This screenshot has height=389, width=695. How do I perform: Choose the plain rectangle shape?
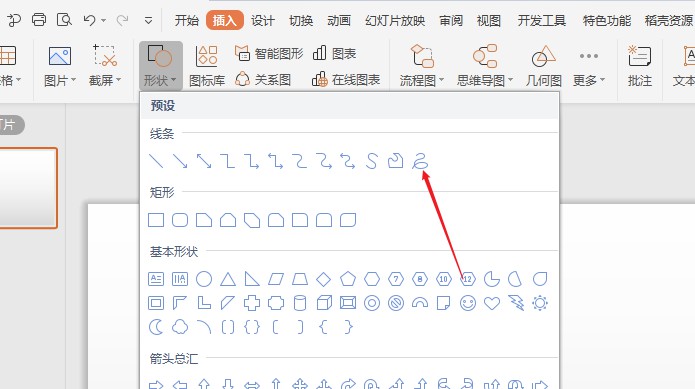[156, 220]
